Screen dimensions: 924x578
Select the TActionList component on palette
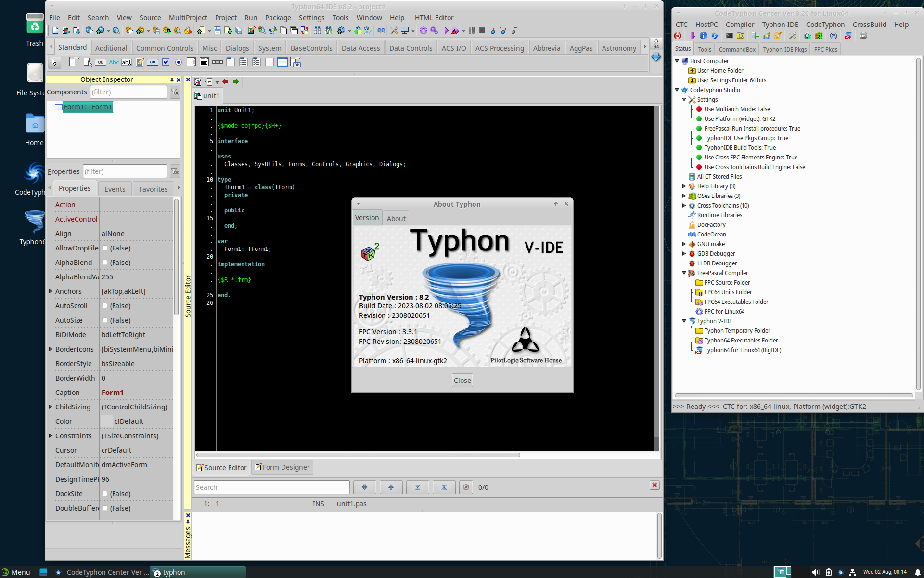(x=295, y=62)
